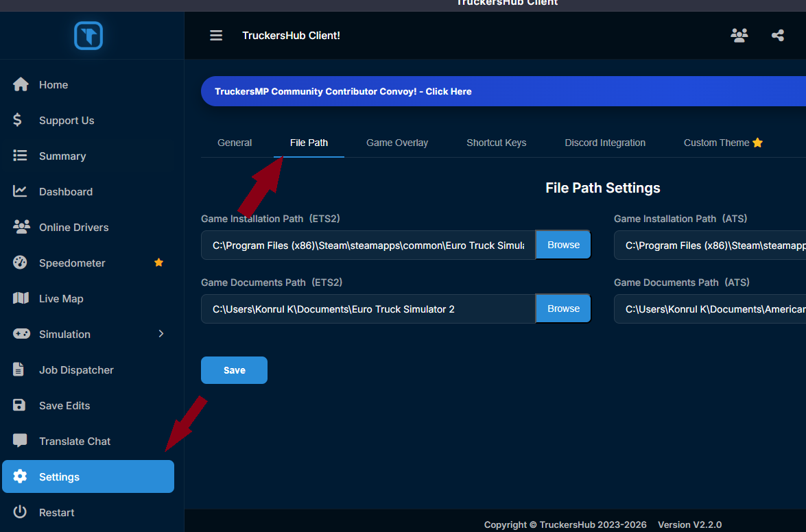Select Restart in the sidebar
The image size is (806, 532).
(88, 512)
